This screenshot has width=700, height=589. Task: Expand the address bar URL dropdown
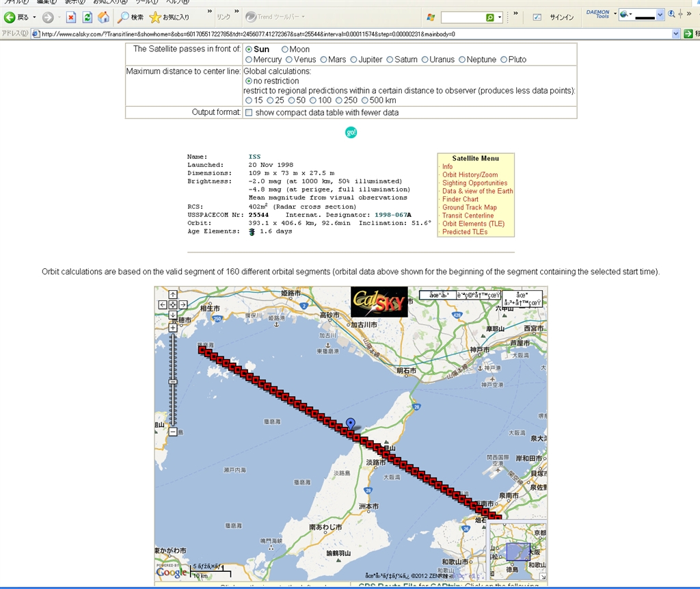tap(676, 34)
